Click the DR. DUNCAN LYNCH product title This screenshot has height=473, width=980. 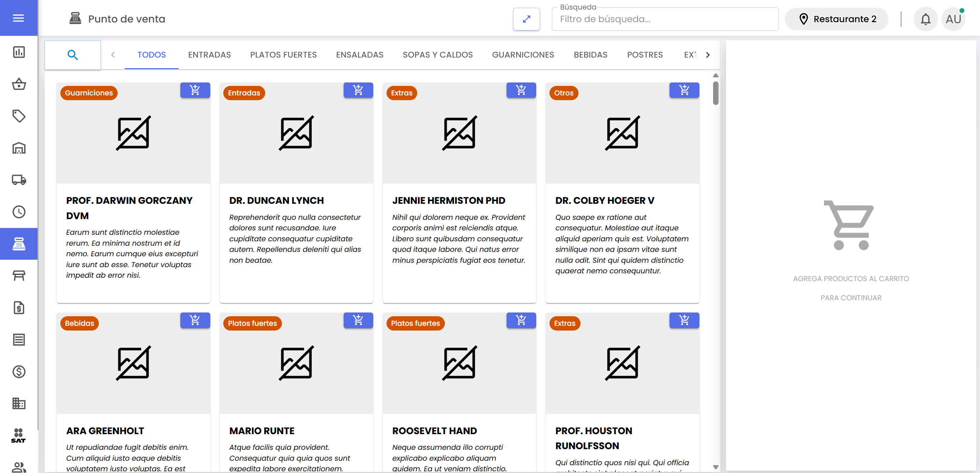[276, 200]
